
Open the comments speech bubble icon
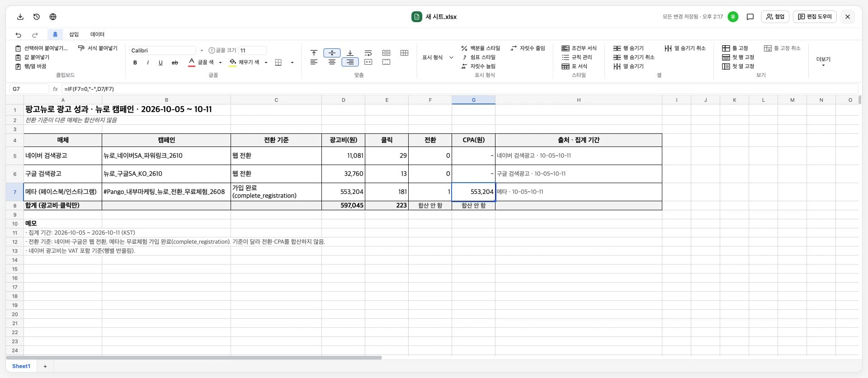[750, 17]
